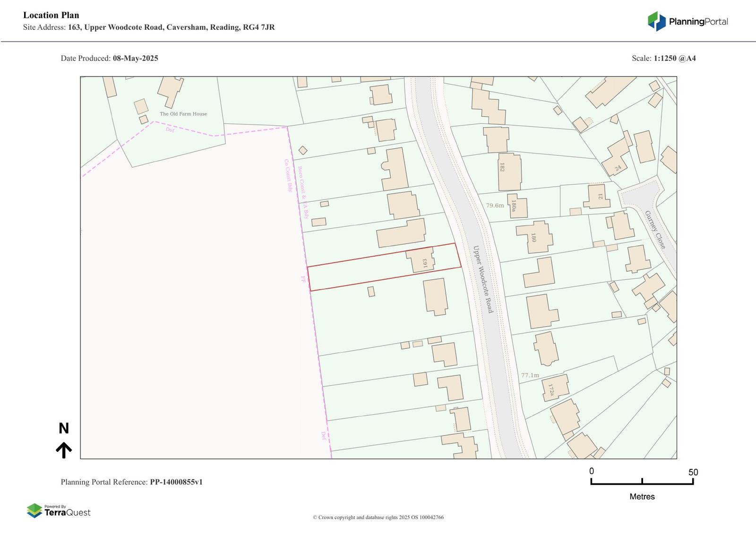Click the Scale 1:1250 @A4 text

coord(663,59)
